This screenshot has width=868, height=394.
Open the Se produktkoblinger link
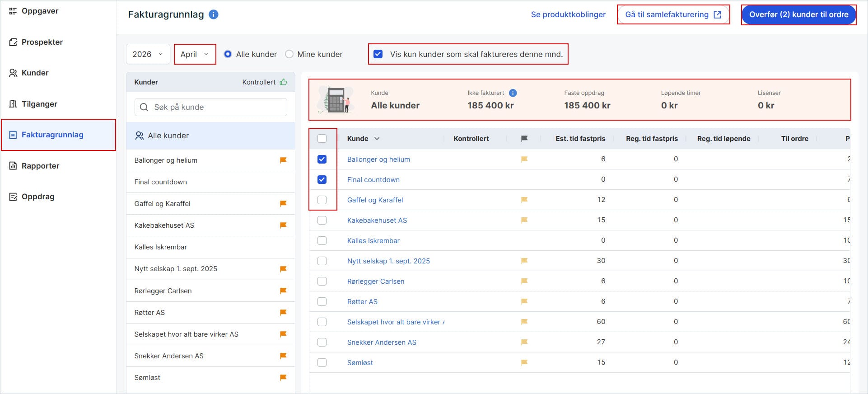tap(568, 14)
